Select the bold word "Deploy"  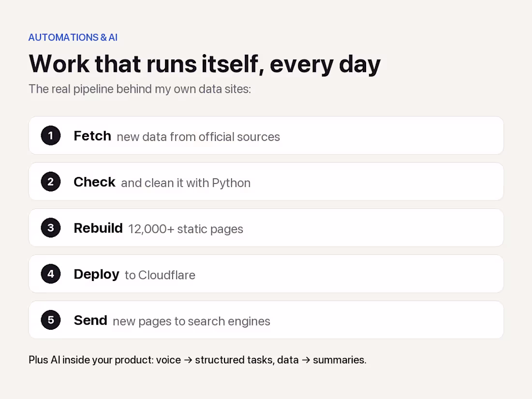96,275
